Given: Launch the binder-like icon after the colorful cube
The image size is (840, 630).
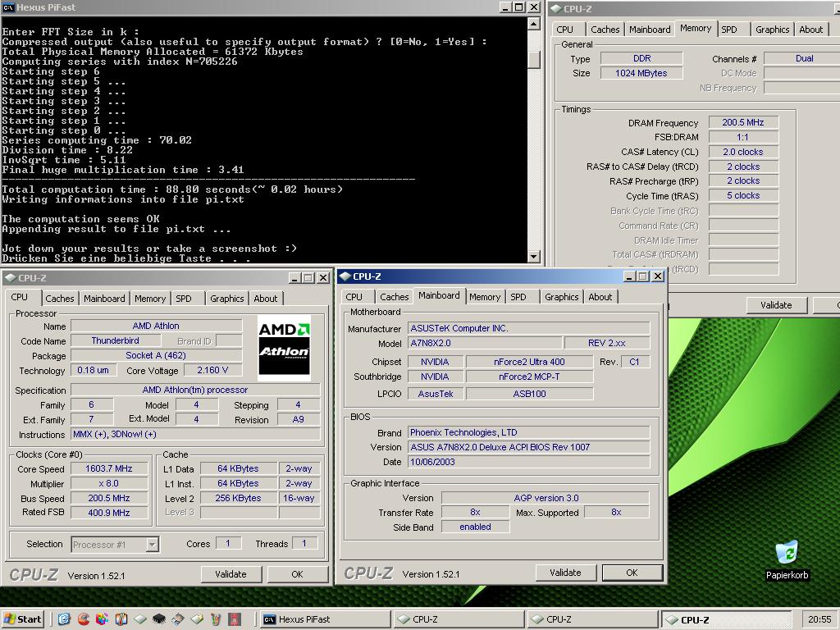Looking at the screenshot, I should click(x=121, y=619).
